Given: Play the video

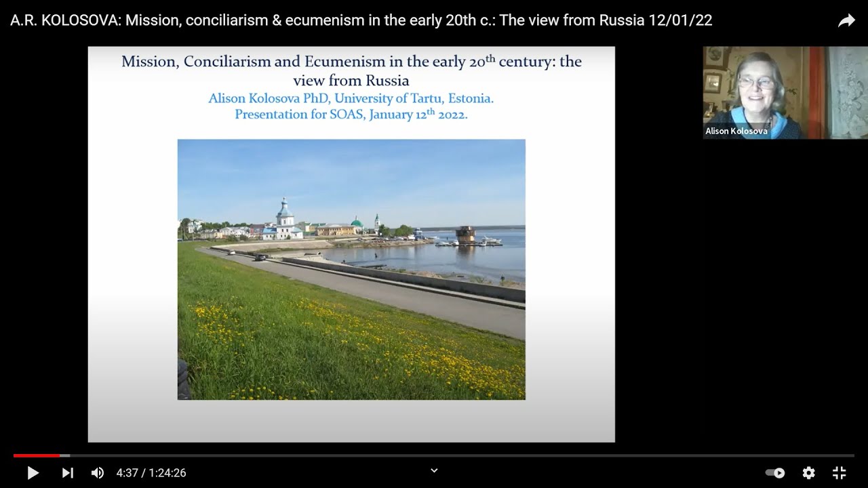Looking at the screenshot, I should pyautogui.click(x=33, y=473).
